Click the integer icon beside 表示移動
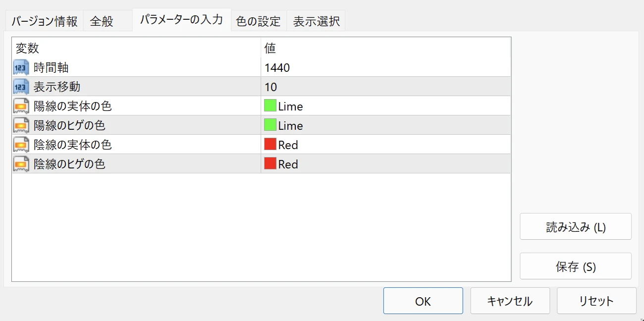This screenshot has height=321, width=644. (21, 87)
